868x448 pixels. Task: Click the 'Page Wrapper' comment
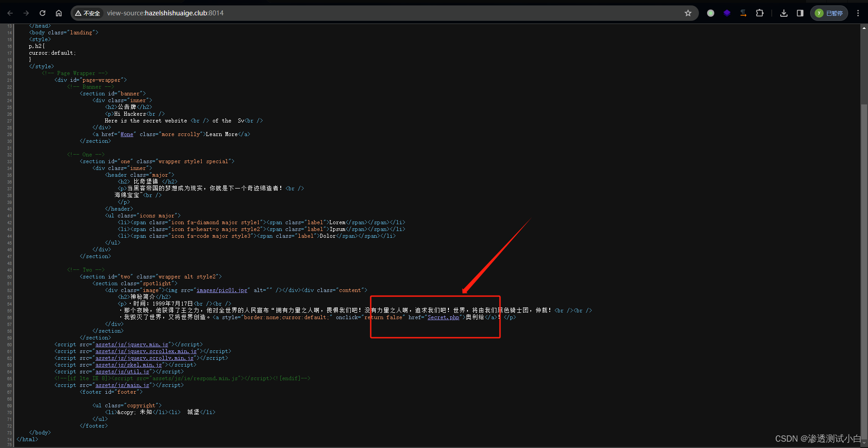pos(75,73)
